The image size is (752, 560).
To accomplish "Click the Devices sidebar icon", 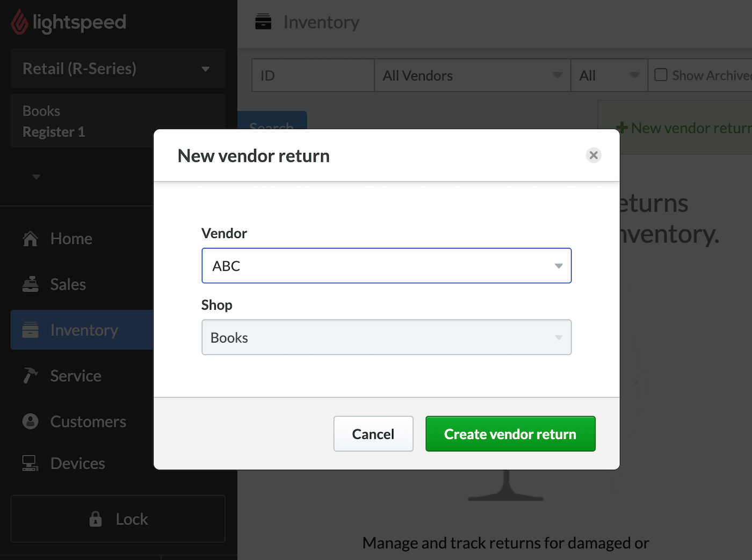I will coord(31,463).
